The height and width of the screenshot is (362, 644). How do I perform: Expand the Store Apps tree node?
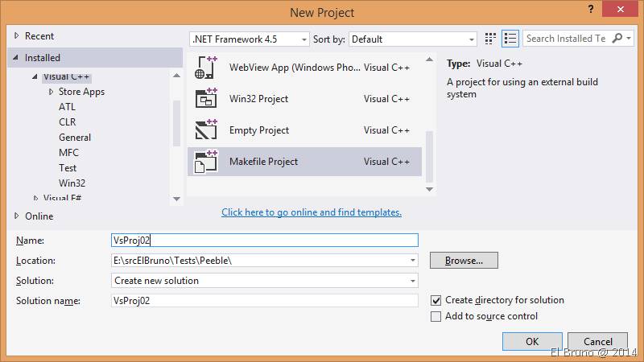coord(51,92)
